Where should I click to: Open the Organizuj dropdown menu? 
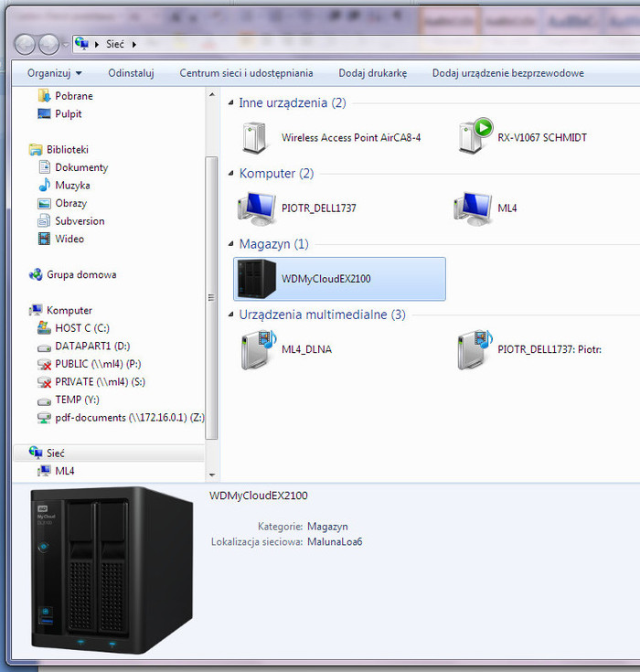click(x=54, y=73)
